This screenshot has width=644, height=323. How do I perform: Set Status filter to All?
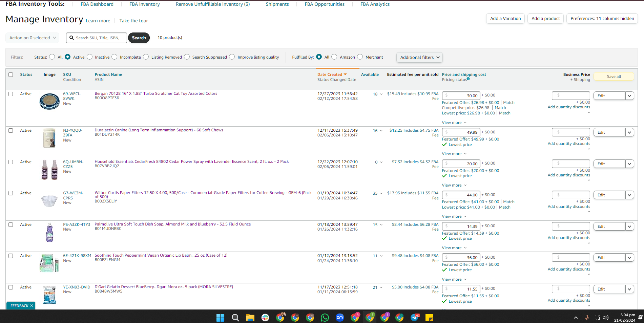click(x=52, y=57)
